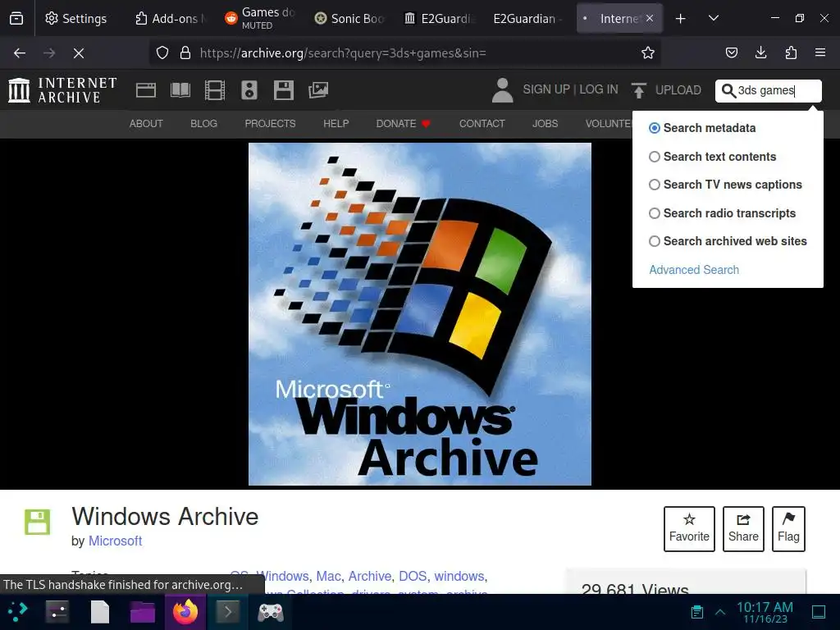The height and width of the screenshot is (630, 840).
Task: Open the Audio speaker section icon
Action: click(x=249, y=90)
